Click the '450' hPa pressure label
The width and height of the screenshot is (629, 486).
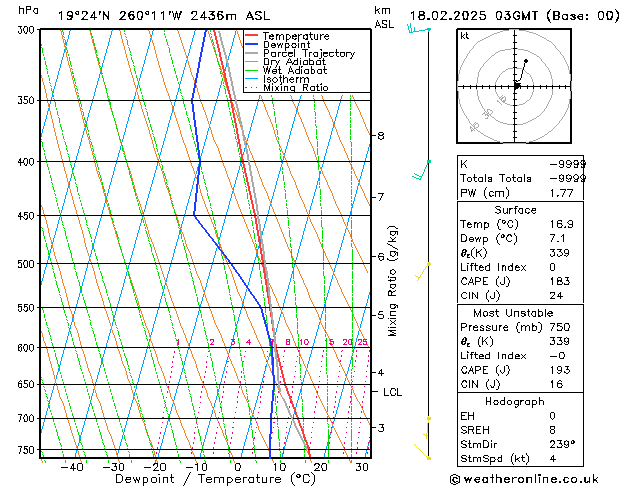tap(28, 216)
